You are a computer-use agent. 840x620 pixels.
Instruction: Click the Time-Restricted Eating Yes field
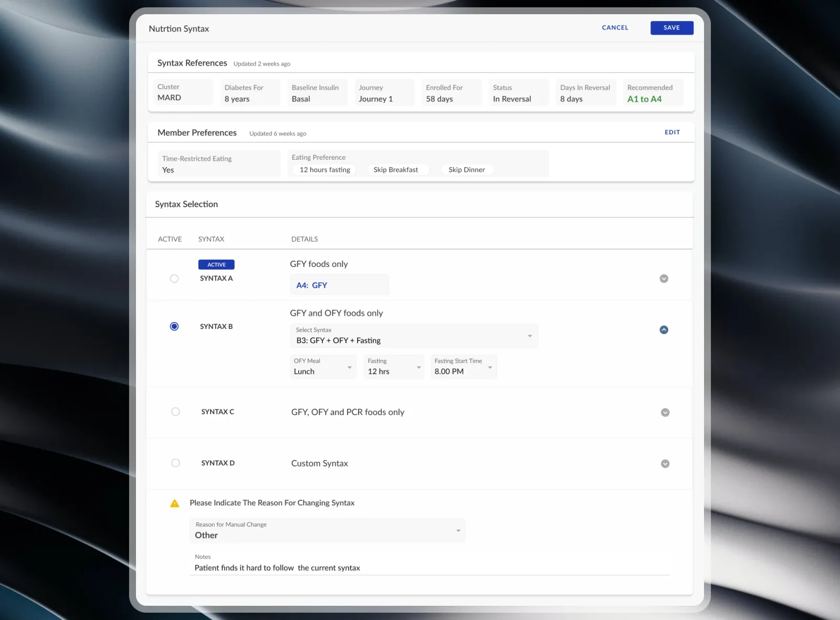(x=219, y=164)
